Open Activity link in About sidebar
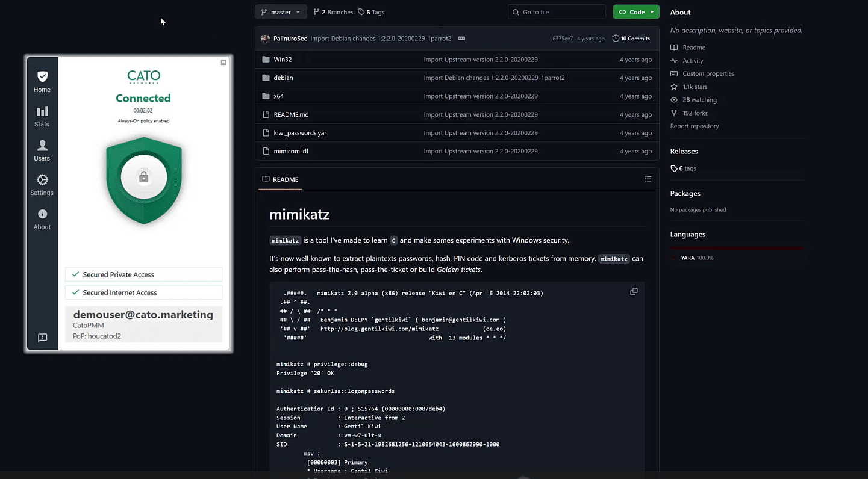This screenshot has height=479, width=868. click(687, 61)
